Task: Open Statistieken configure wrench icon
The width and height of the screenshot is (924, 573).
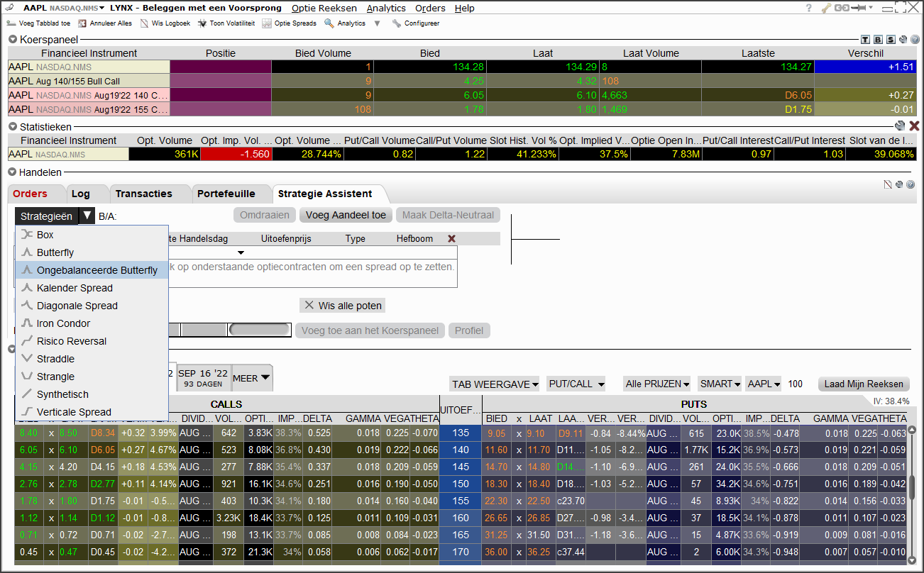Action: (901, 126)
